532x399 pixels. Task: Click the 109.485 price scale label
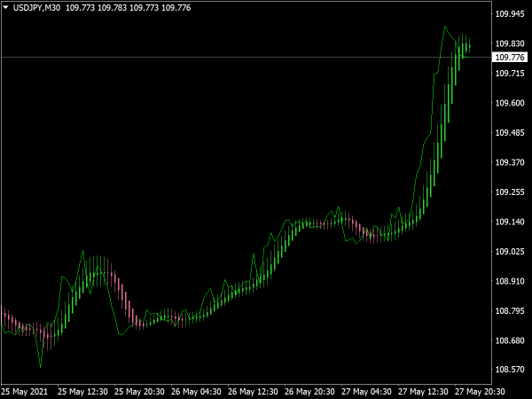510,133
